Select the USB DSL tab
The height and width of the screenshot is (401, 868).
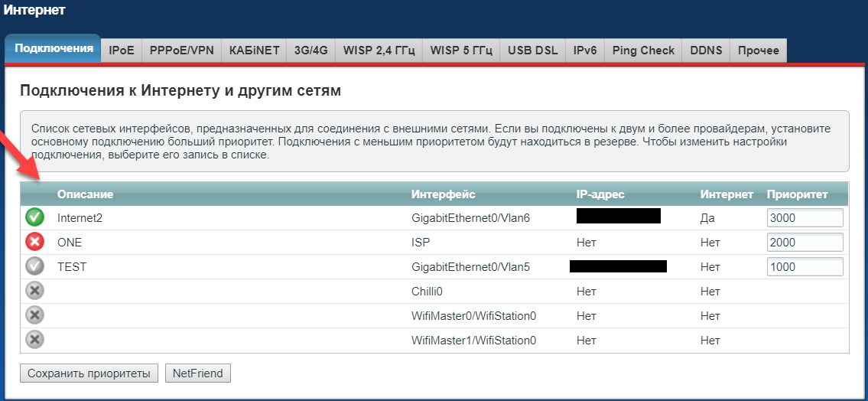533,51
